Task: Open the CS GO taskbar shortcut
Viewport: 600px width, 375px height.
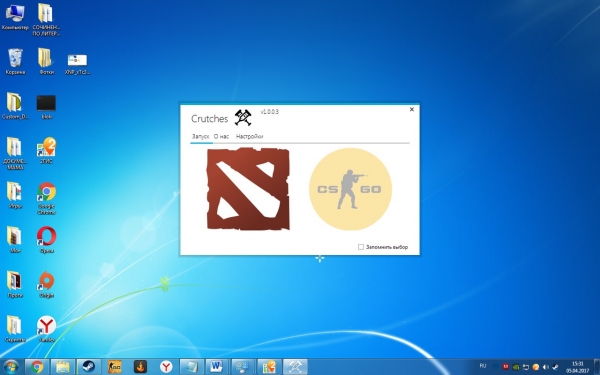Action: [x=114, y=367]
